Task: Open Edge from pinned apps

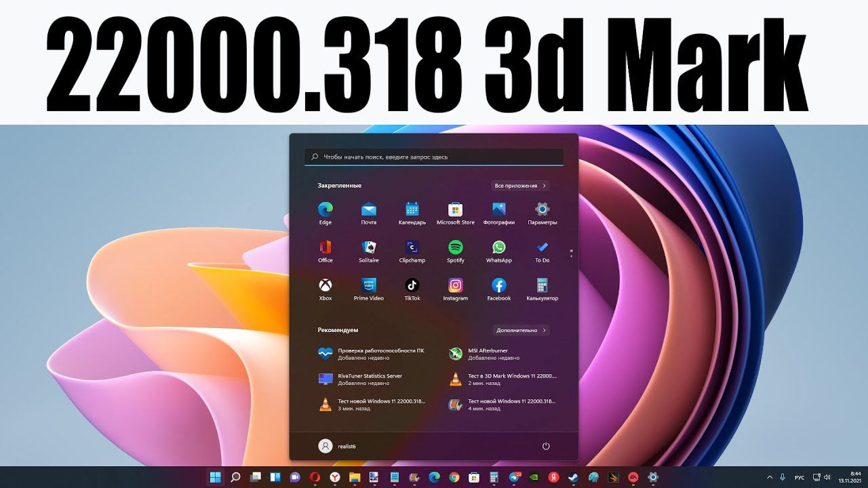Action: (x=325, y=213)
